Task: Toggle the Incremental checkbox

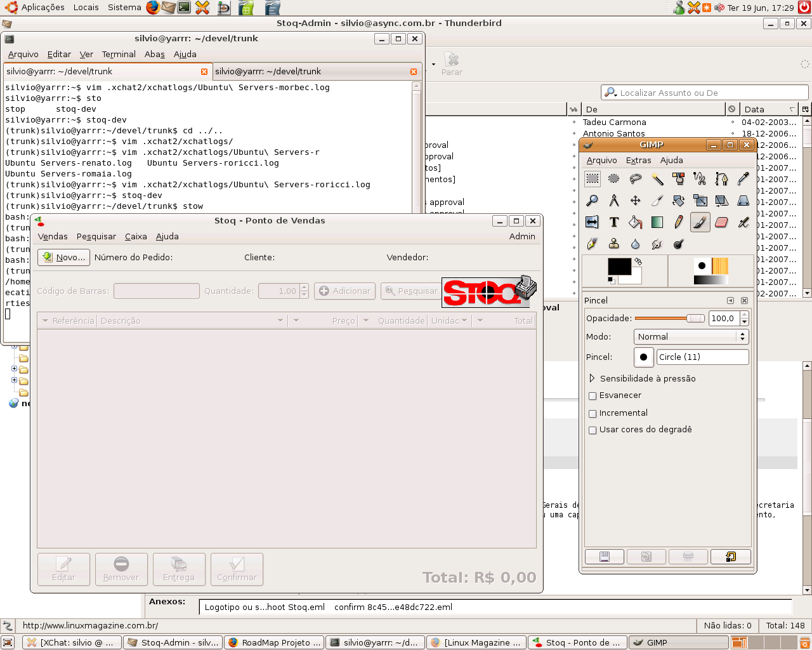Action: click(x=593, y=414)
